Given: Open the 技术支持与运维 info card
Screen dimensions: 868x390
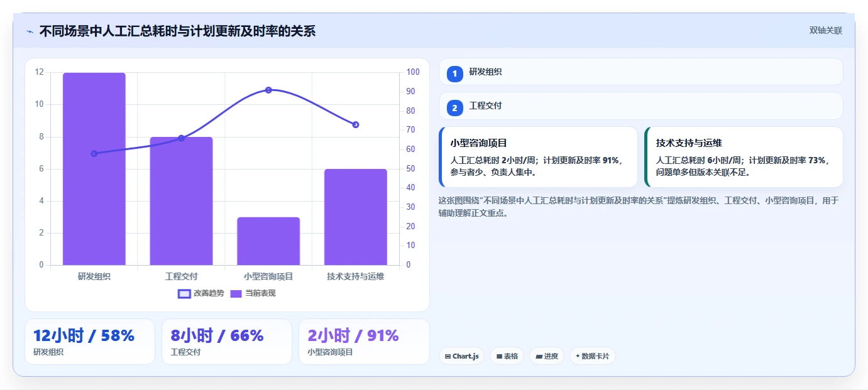Looking at the screenshot, I should [x=744, y=157].
